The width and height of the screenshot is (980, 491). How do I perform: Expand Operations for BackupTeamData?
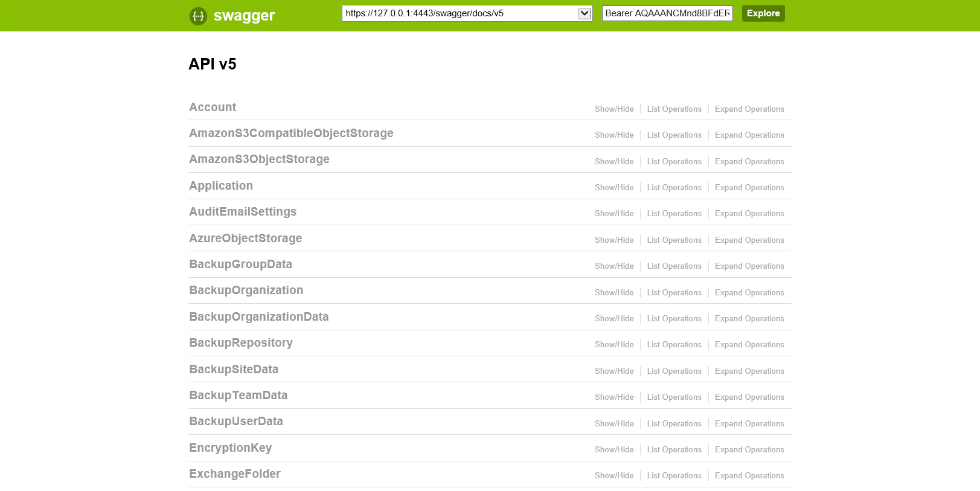pyautogui.click(x=749, y=397)
